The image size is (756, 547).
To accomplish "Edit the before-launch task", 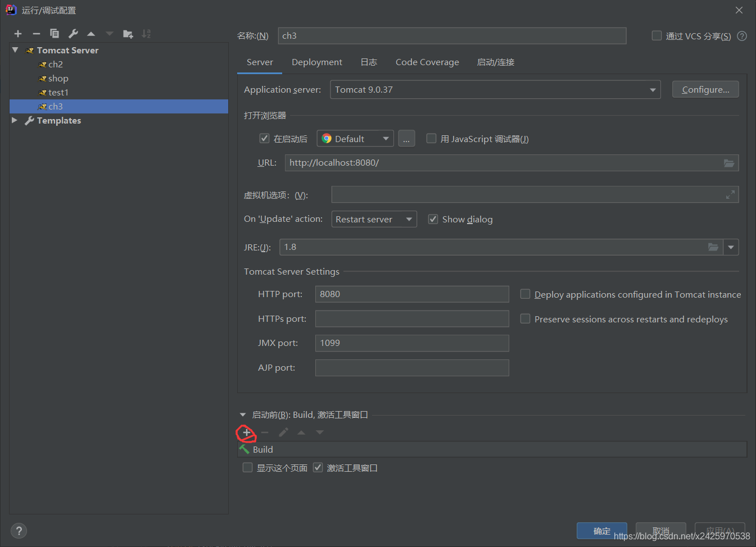I will pyautogui.click(x=283, y=432).
